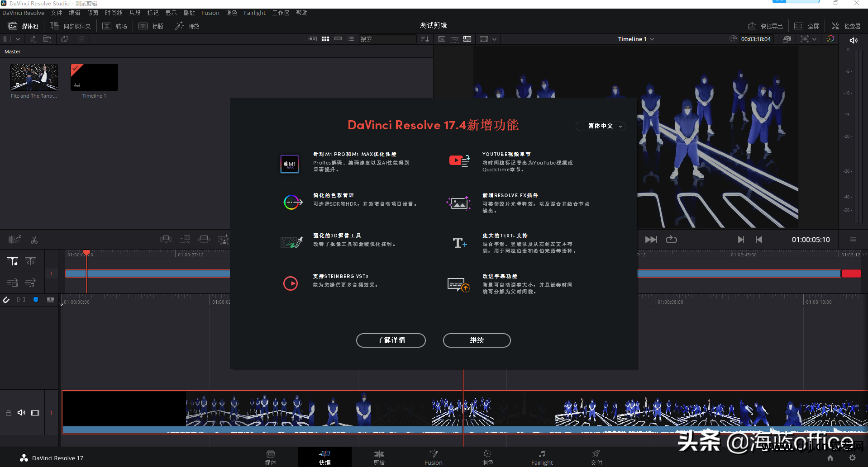
Task: Click the bypass color grades icon
Action: pos(787,39)
